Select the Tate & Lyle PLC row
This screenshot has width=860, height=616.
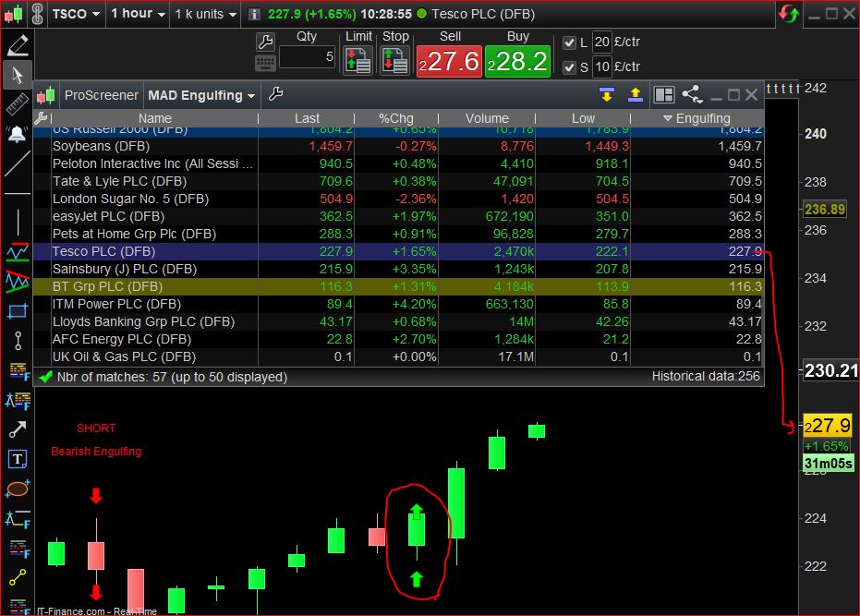click(399, 181)
